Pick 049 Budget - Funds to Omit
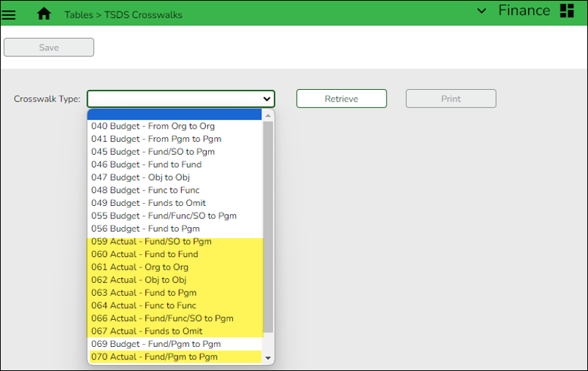 click(x=148, y=203)
